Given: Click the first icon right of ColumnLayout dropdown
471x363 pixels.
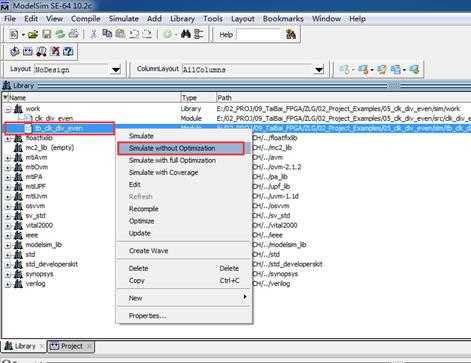Looking at the screenshot, I should coord(344,69).
